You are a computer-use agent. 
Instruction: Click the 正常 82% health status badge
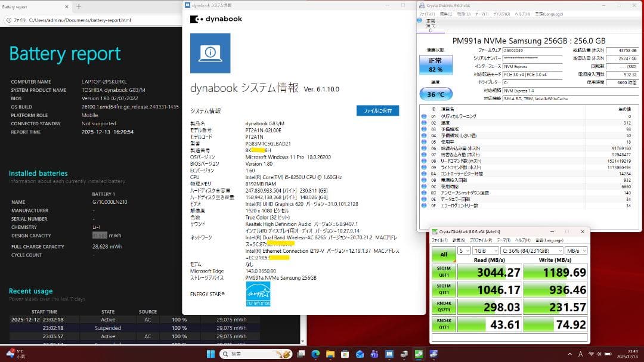click(x=436, y=64)
